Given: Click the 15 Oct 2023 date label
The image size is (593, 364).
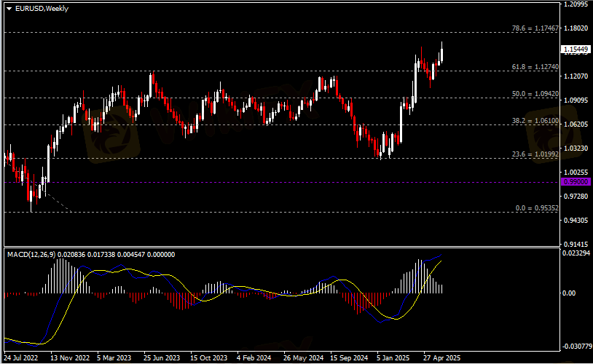Looking at the screenshot, I should coord(209,357).
